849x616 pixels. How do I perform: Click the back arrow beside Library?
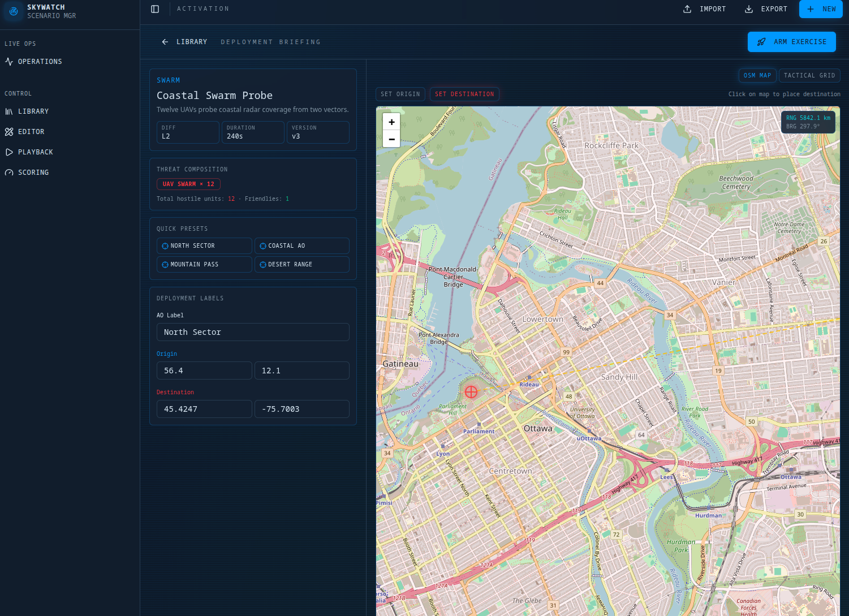point(165,42)
